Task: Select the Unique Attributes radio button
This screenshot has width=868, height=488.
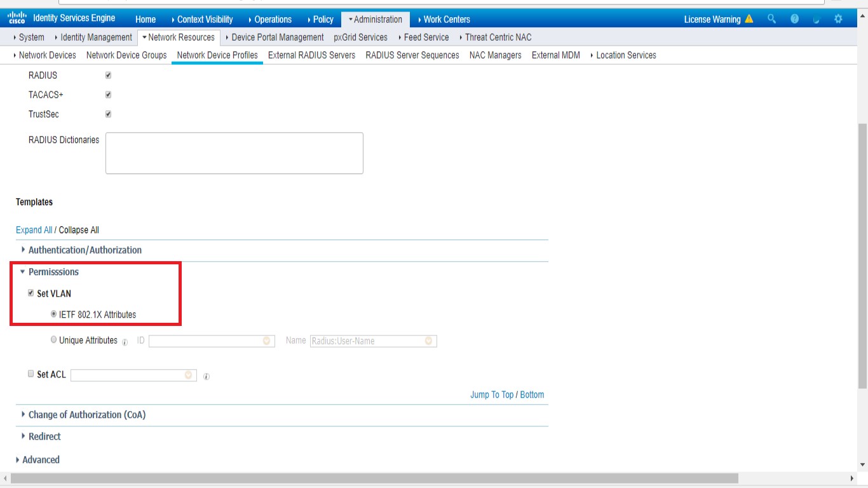Action: tap(53, 340)
